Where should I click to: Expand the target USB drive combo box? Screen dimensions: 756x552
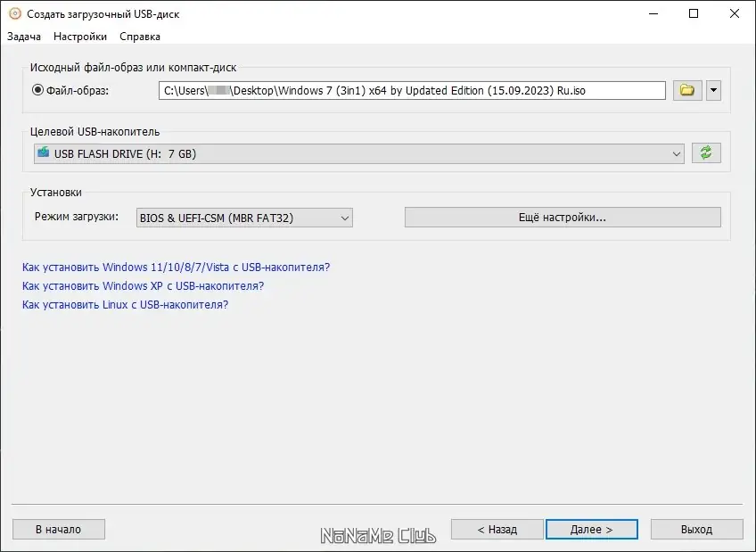pyautogui.click(x=358, y=153)
